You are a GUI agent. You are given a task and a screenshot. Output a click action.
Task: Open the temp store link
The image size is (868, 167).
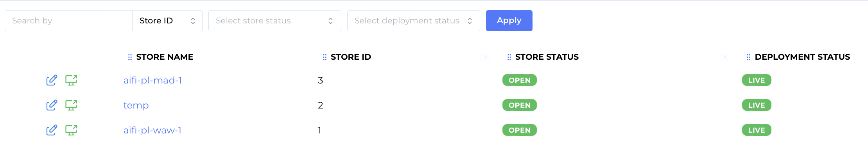(136, 105)
